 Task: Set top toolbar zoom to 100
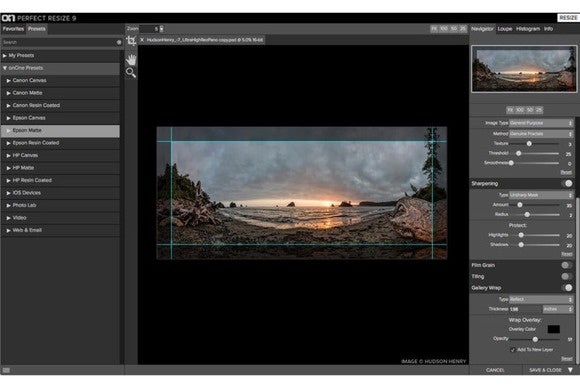coord(444,28)
